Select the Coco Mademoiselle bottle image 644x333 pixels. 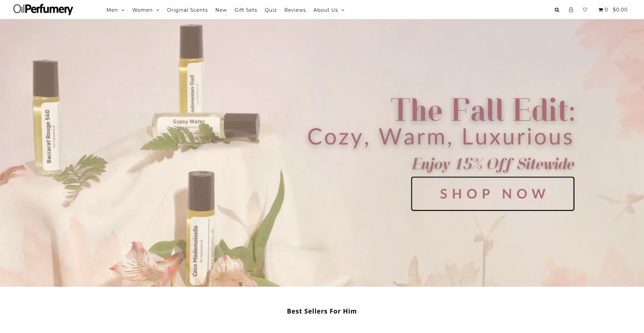click(201, 229)
